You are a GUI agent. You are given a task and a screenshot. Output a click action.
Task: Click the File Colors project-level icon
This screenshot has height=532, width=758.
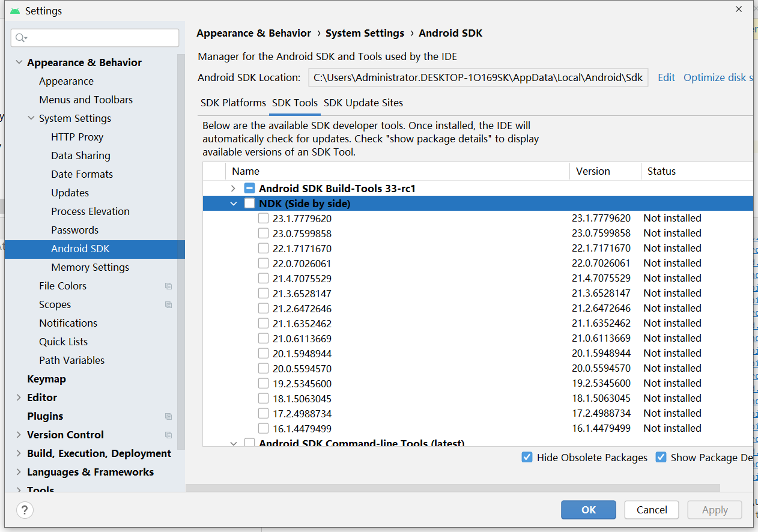(168, 286)
